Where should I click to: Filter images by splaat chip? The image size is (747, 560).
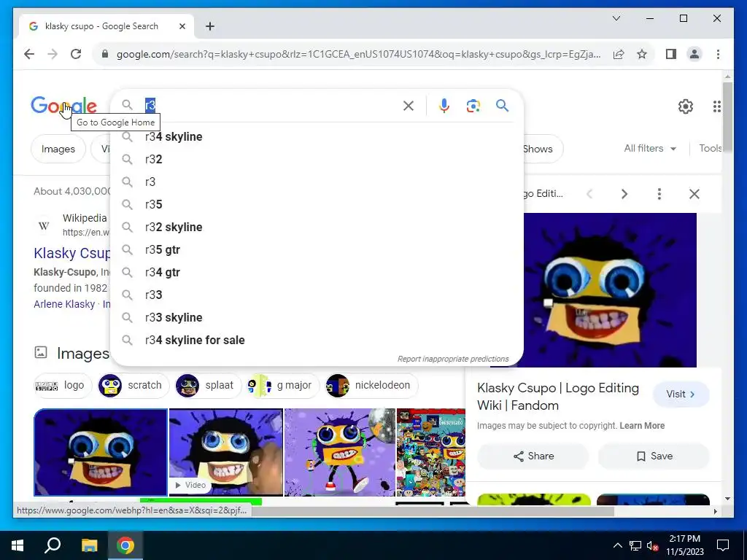[208, 385]
